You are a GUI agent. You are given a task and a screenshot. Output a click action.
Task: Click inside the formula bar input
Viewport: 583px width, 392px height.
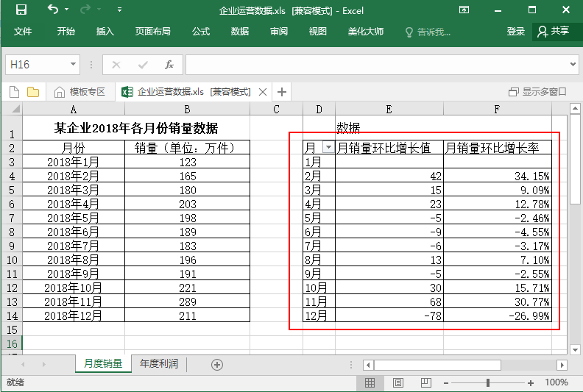pos(379,65)
